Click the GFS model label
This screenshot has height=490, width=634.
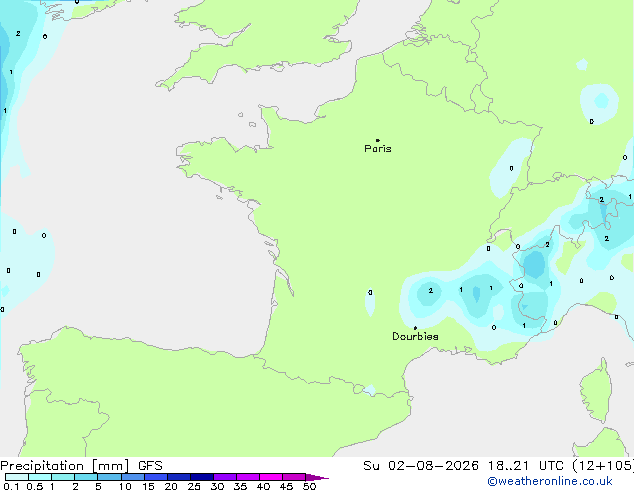coord(150,466)
